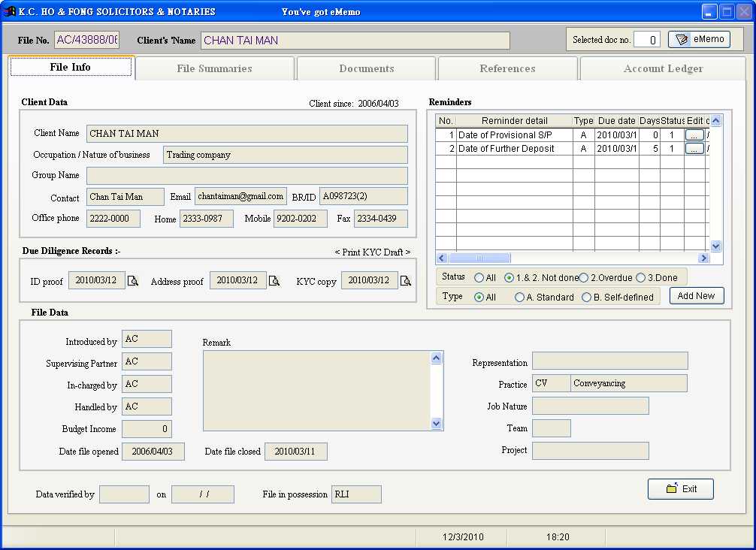Select the '2.Overdue' status radio button

coord(584,278)
